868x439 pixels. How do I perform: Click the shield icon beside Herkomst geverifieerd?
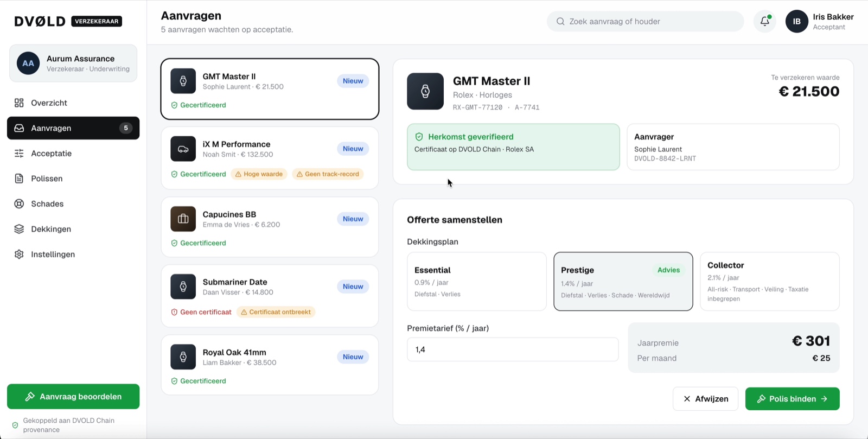point(419,137)
